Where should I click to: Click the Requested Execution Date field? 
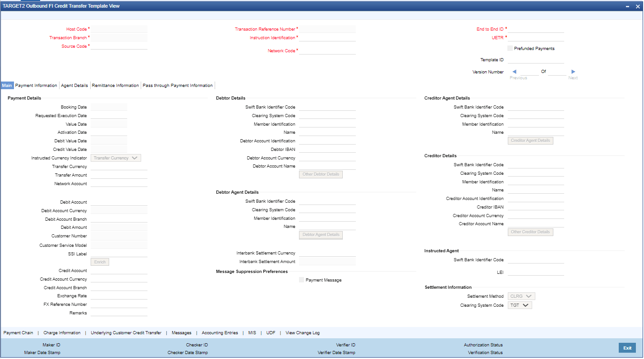click(x=109, y=115)
